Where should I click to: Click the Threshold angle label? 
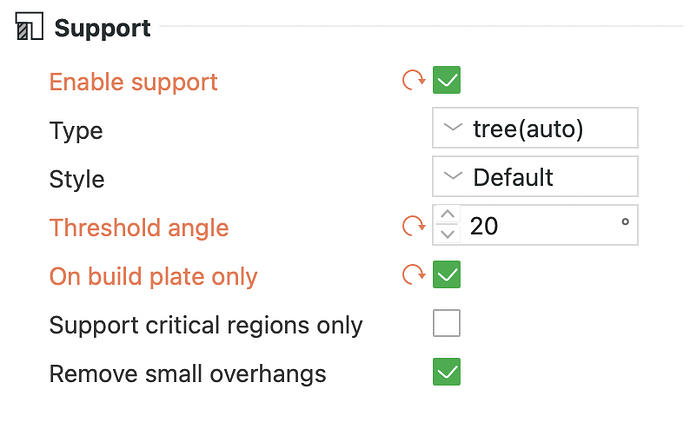pos(139,228)
